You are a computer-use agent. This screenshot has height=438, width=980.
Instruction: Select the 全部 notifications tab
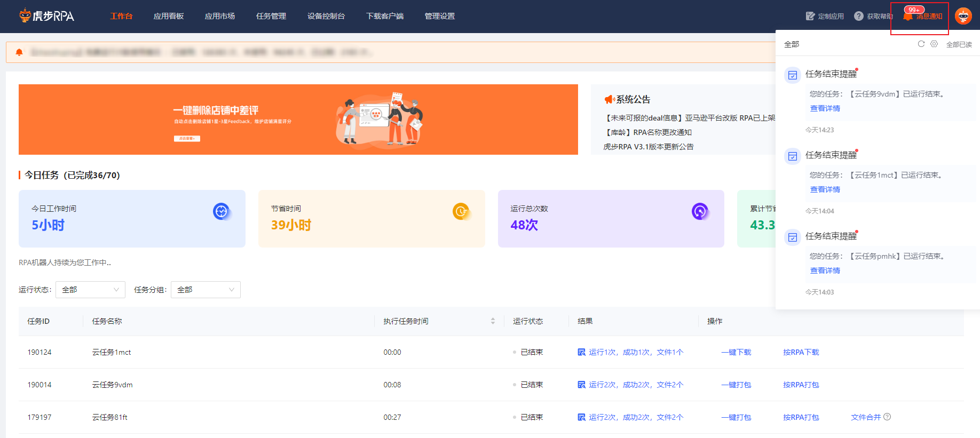tap(792, 44)
